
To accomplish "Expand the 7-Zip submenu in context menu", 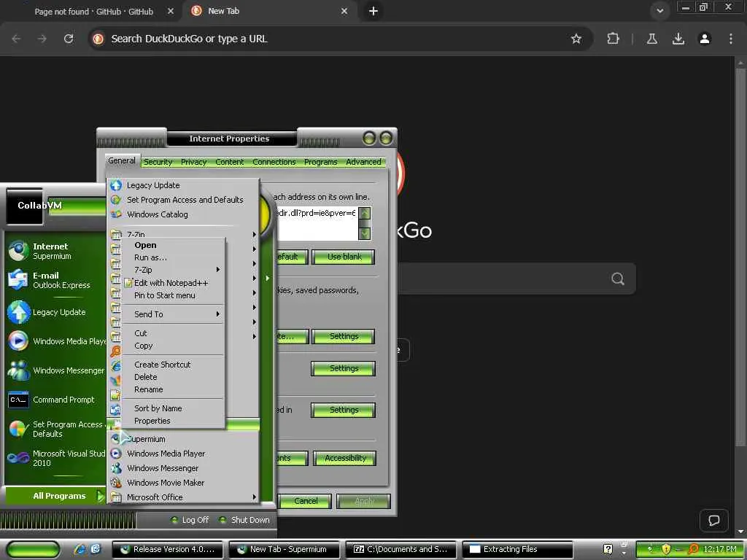I will pos(173,270).
